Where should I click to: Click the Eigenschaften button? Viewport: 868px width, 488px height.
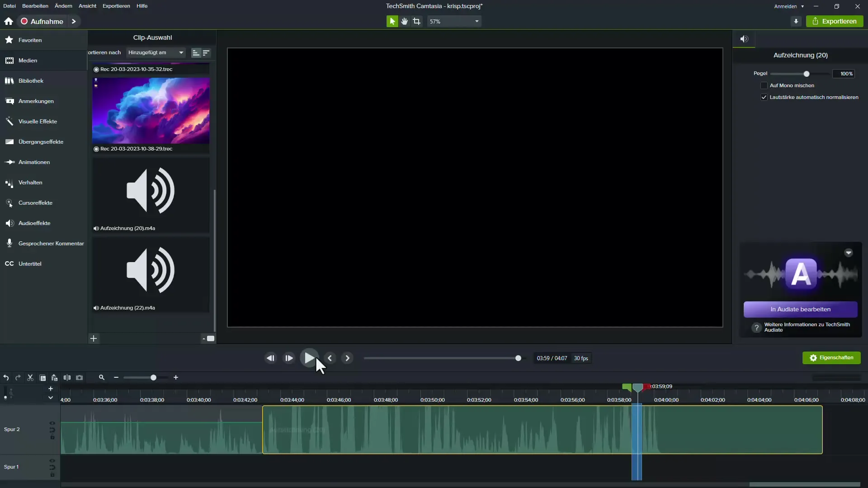pos(831,358)
